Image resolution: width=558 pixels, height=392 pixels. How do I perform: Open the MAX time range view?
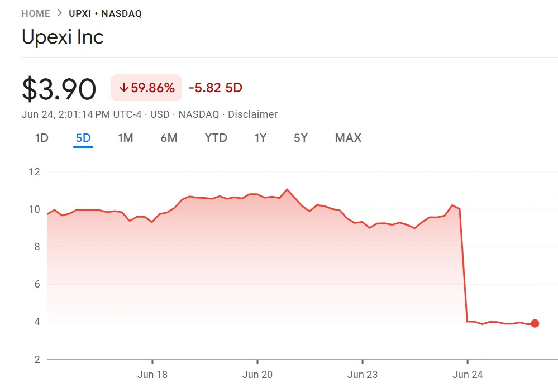click(x=347, y=138)
